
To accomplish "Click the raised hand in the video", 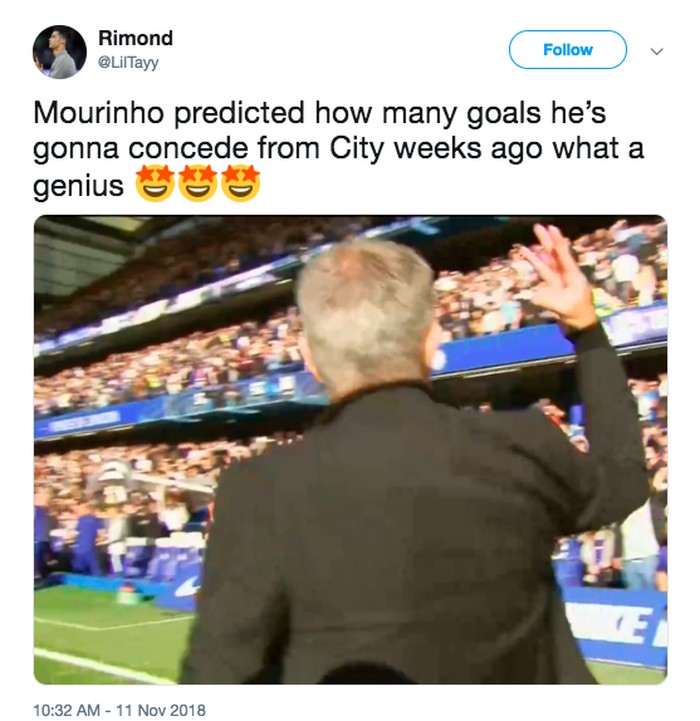I will pyautogui.click(x=559, y=276).
